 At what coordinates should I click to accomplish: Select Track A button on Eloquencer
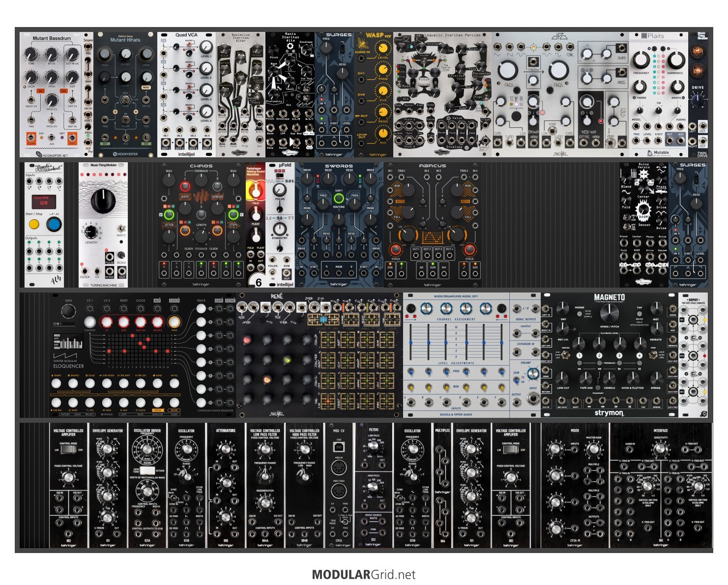click(201, 309)
